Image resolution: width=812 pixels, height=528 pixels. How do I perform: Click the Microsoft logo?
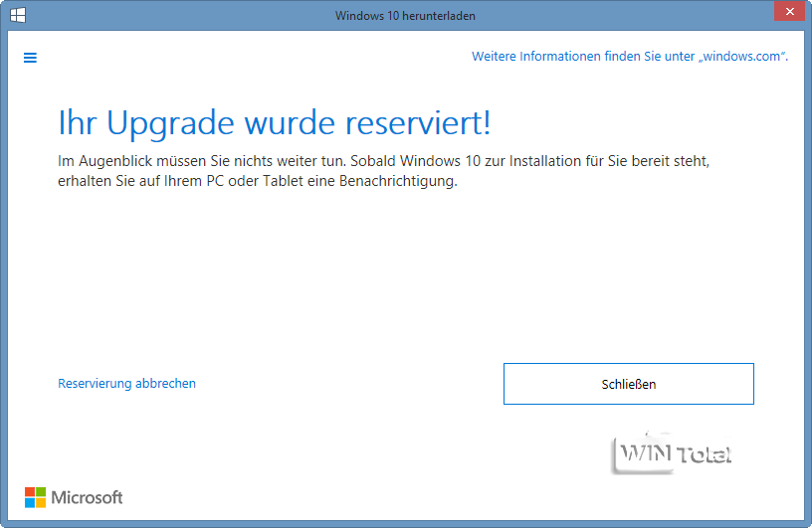pos(74,497)
